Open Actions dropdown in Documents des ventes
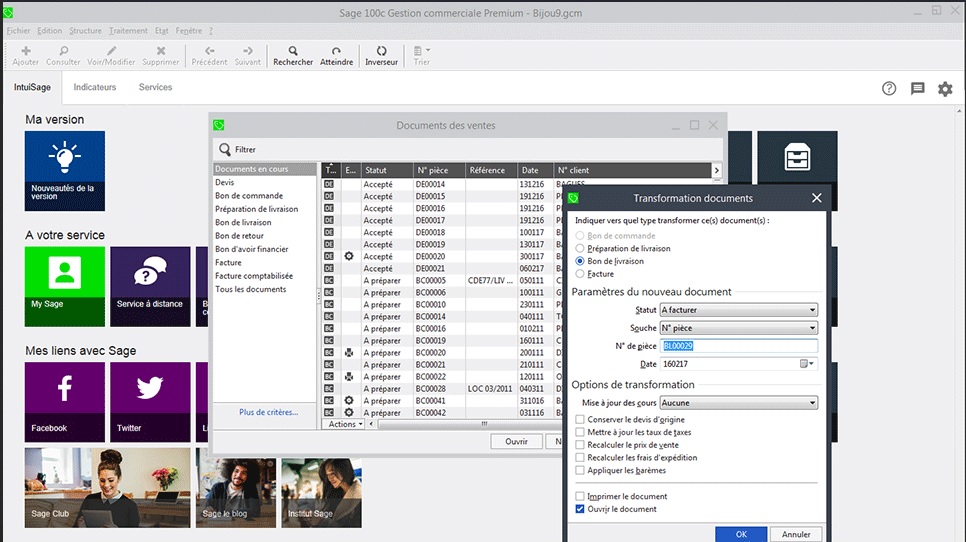The image size is (966, 542). coord(345,424)
